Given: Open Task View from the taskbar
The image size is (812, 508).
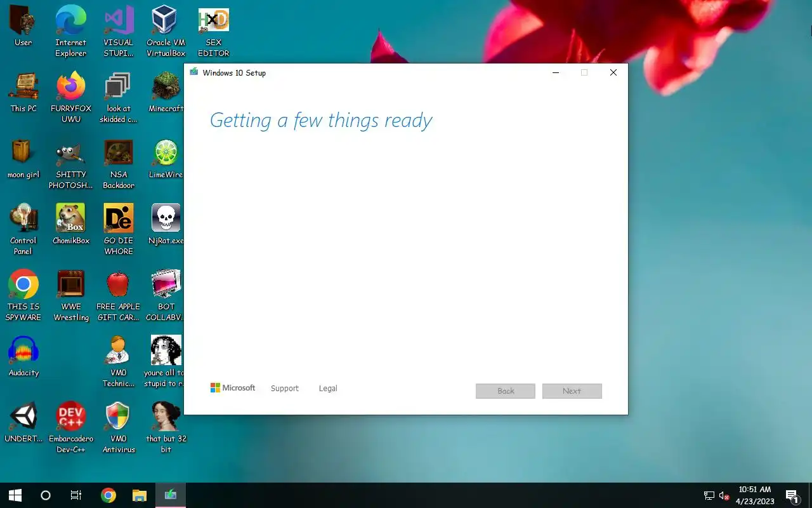Looking at the screenshot, I should [x=76, y=495].
